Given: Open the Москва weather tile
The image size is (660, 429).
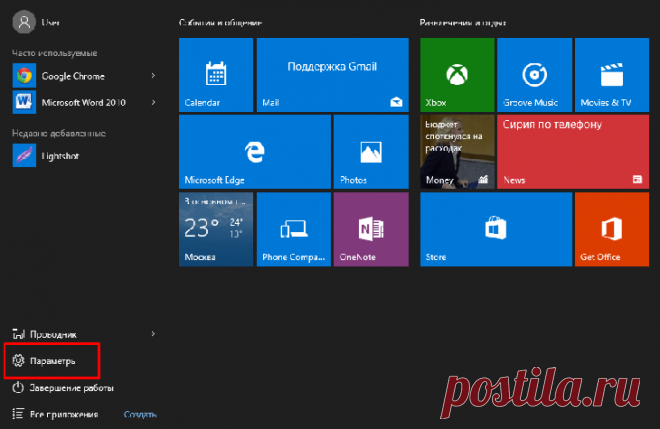Looking at the screenshot, I should [216, 229].
